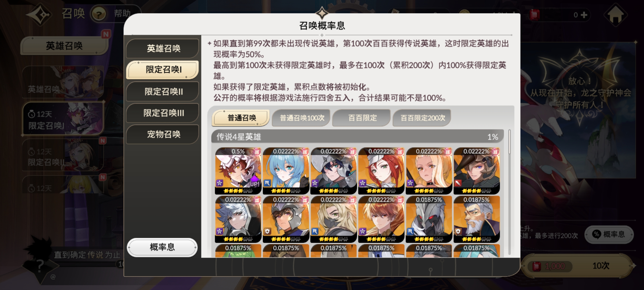Open 宠物召唤 probability list
644x290 pixels.
[x=163, y=134]
